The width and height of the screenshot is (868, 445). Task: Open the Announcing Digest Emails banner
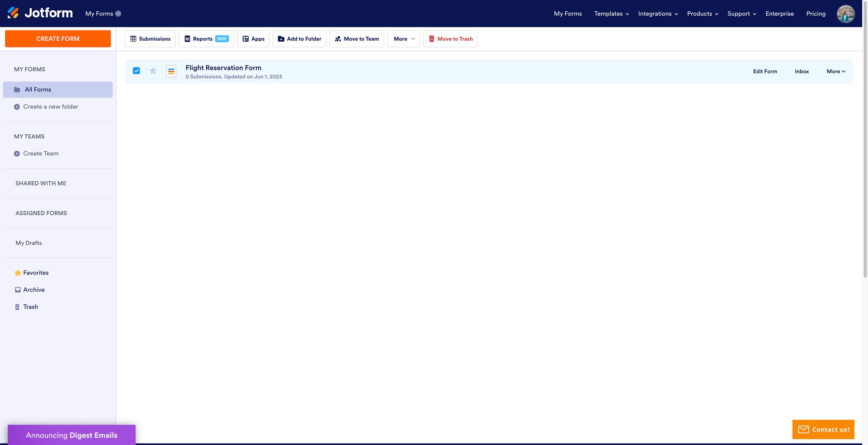click(71, 435)
